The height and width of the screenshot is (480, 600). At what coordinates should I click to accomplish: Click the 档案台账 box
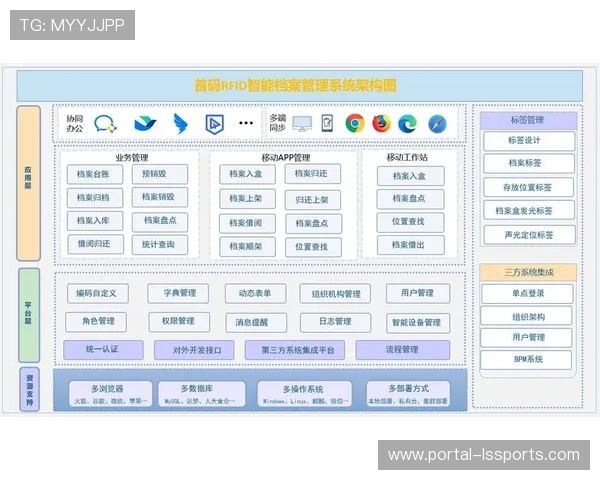click(95, 175)
